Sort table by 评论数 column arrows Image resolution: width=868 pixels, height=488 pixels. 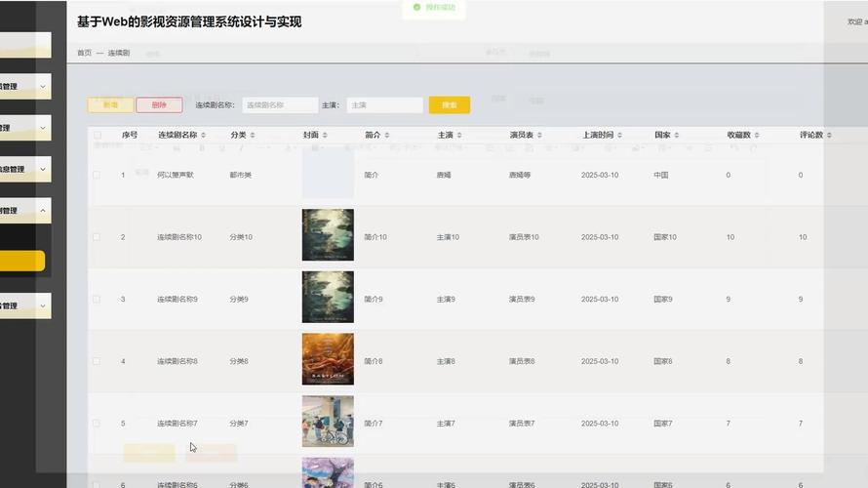(x=829, y=135)
